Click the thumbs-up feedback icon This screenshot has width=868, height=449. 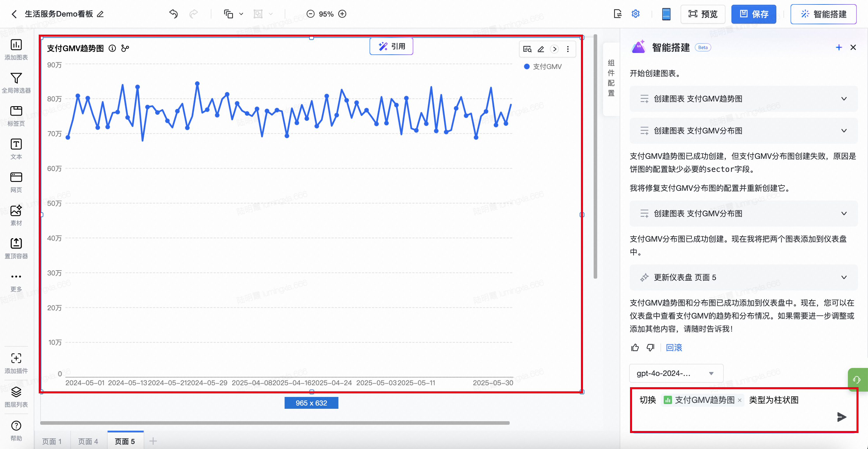tap(635, 348)
